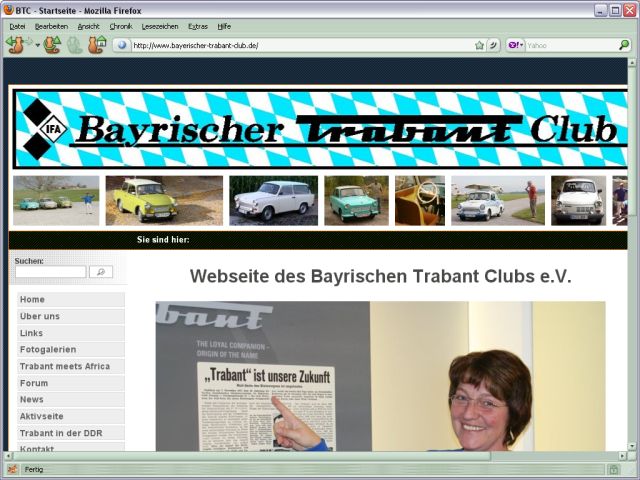Click the horizontal scrollbar right arrow
The image size is (640, 480).
coord(623,456)
